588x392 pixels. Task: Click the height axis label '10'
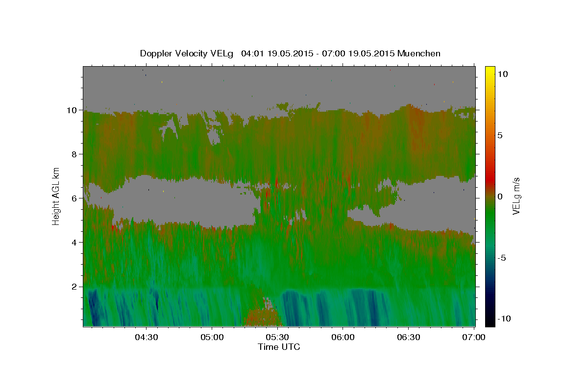73,110
